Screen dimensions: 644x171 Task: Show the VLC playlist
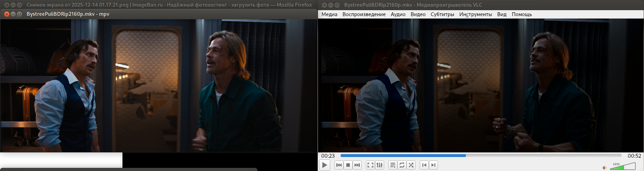point(393,165)
